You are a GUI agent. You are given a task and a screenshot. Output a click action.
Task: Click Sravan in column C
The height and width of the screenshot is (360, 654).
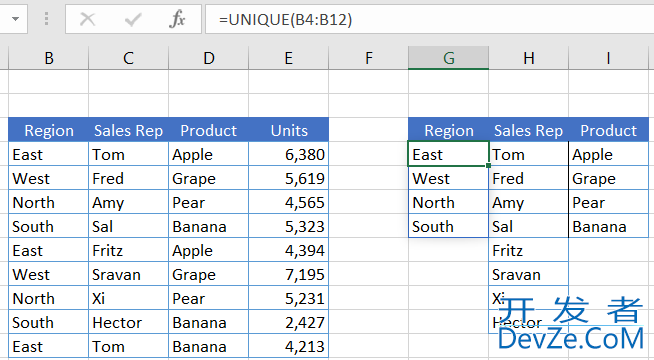[x=128, y=274]
